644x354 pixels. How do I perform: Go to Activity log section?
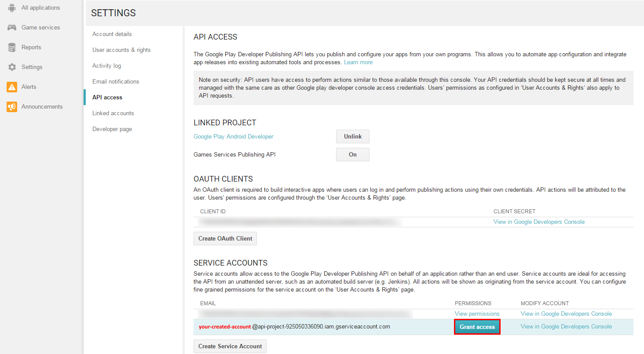click(106, 66)
